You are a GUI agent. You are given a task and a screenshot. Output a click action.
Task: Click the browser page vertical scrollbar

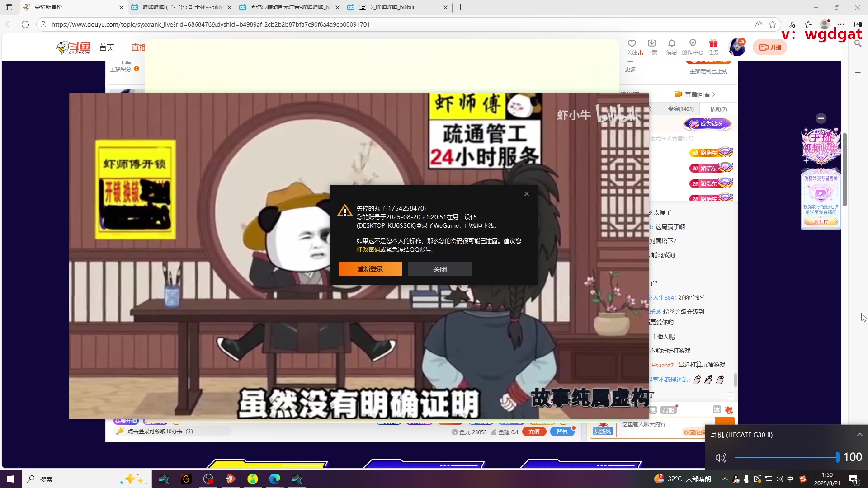click(x=844, y=169)
